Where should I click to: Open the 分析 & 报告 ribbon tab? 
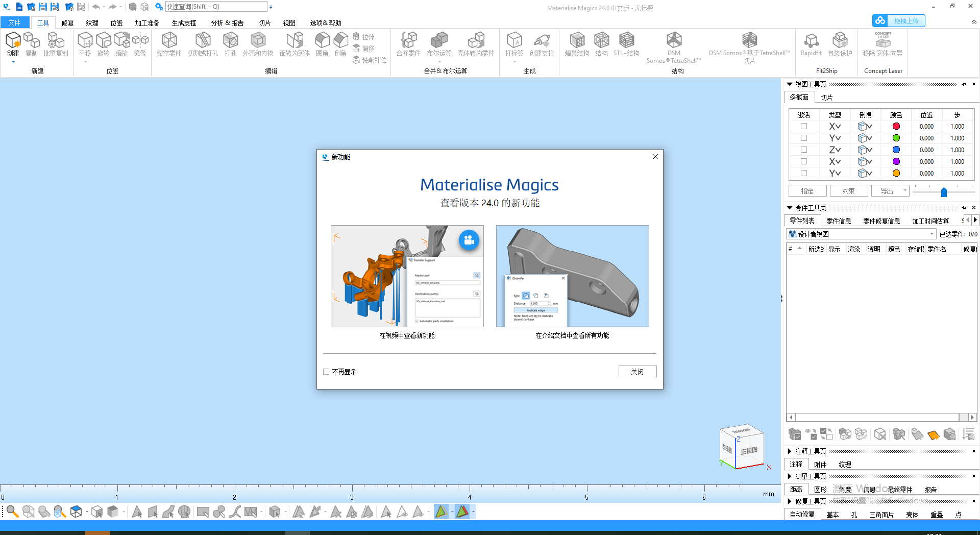pyautogui.click(x=227, y=23)
